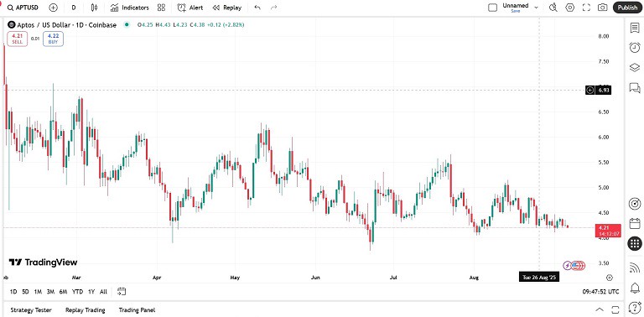The height and width of the screenshot is (317, 644).
Task: Click the 4.21 current price label
Action: 608,231
